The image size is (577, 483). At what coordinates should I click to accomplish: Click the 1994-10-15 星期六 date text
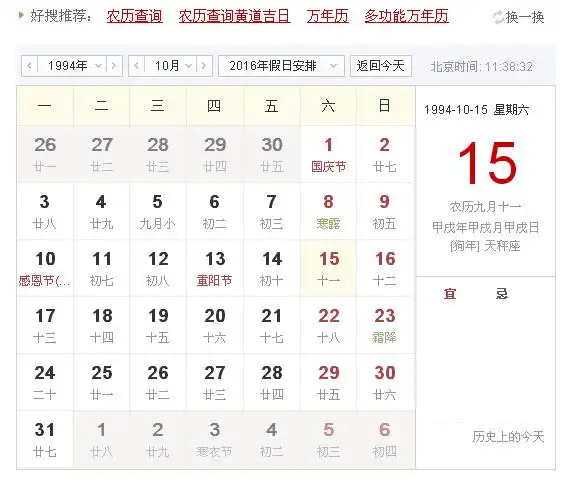point(476,109)
